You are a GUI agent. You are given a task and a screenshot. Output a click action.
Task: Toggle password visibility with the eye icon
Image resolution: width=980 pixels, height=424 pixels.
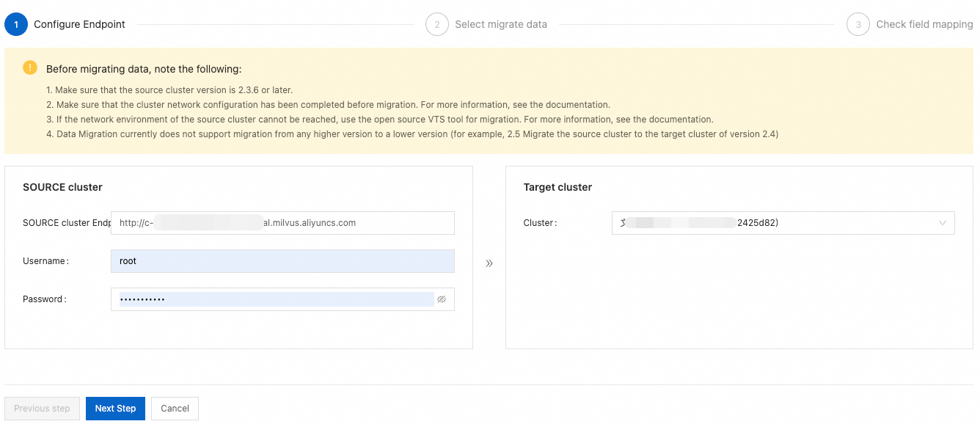(x=442, y=299)
